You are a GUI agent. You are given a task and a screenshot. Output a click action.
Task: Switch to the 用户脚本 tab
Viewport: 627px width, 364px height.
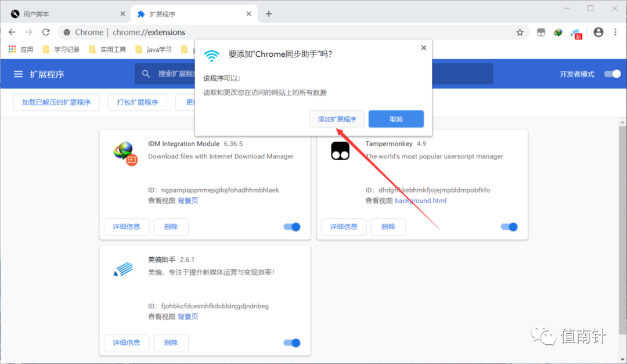69,14
